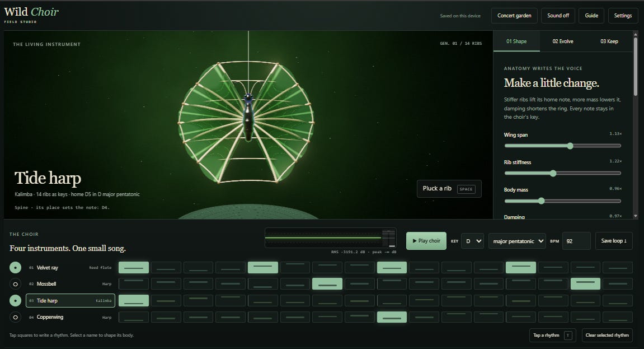
Task: Click the 'Saved on this device' status text
Action: [x=460, y=16]
